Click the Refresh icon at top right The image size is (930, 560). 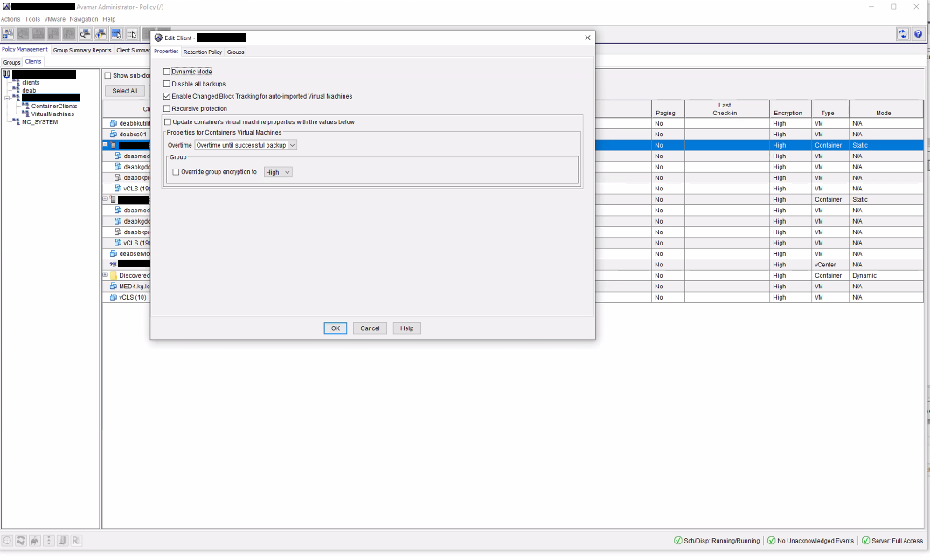[x=905, y=34]
